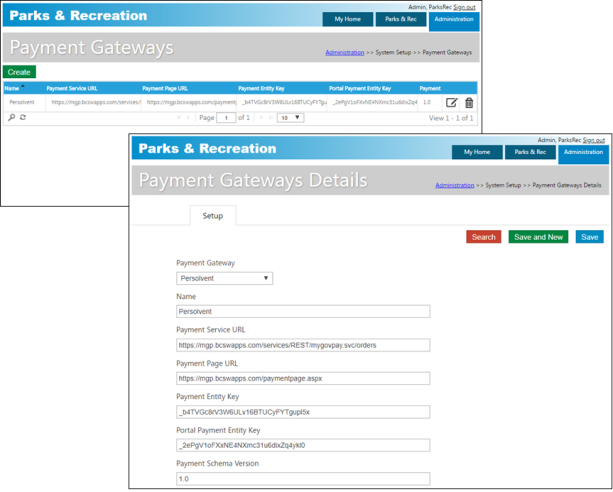Expand the Payment Gateway dropdown
Screen dimensions: 613x492
pyautogui.click(x=224, y=279)
